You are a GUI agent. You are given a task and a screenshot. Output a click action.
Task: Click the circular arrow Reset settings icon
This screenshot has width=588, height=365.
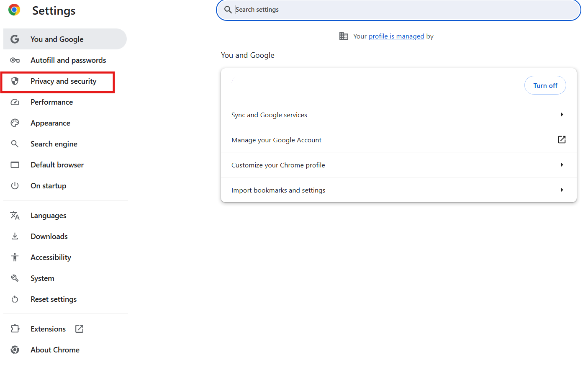coord(15,299)
